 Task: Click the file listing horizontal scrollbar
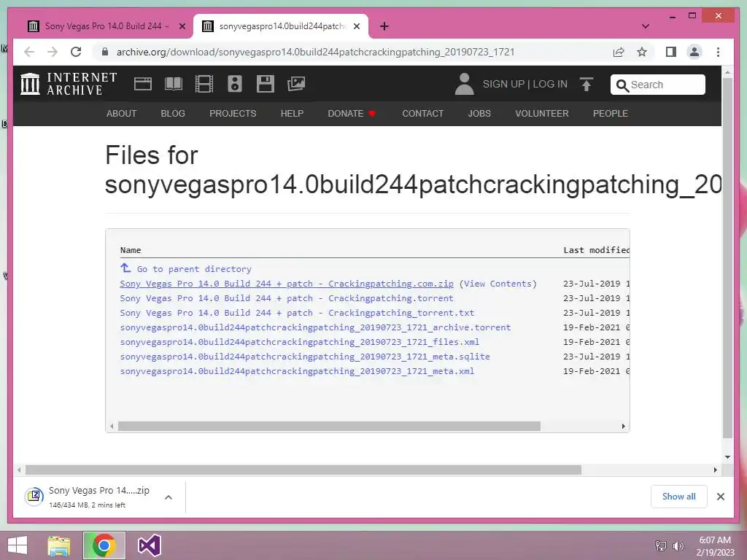(x=329, y=426)
